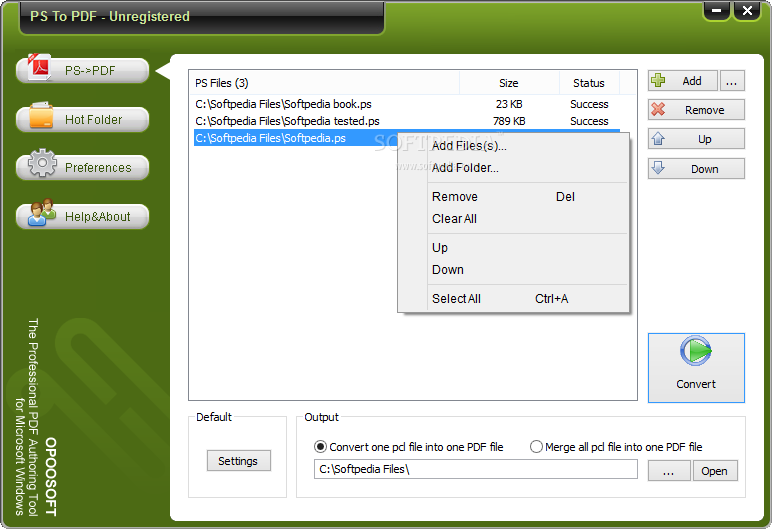Click the Preferences gear icon
The image size is (772, 529).
[x=42, y=163]
